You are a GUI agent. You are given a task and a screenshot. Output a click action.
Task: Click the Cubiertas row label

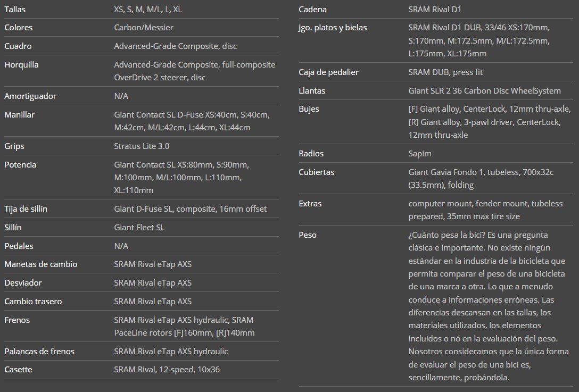(317, 172)
